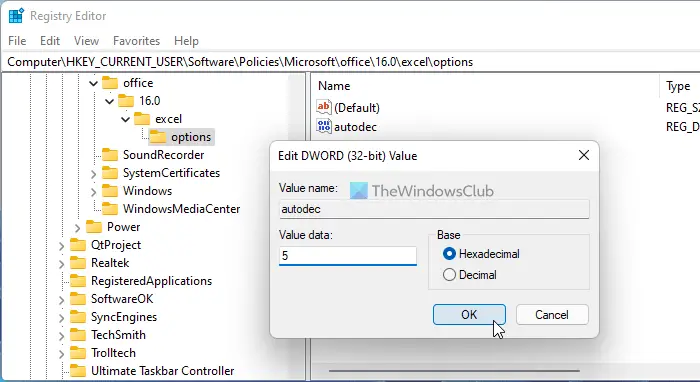Open the File menu
The image size is (700, 382).
(x=17, y=41)
